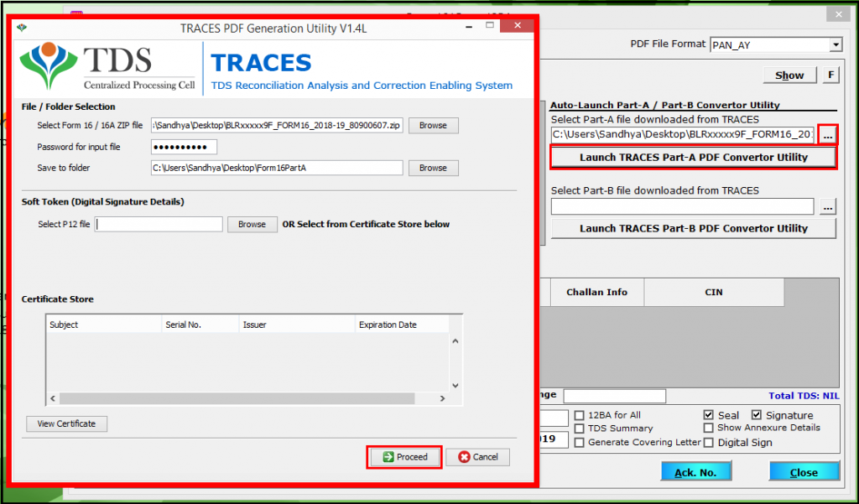This screenshot has width=859, height=504.
Task: Browse for the Save to folder location
Action: (x=433, y=169)
